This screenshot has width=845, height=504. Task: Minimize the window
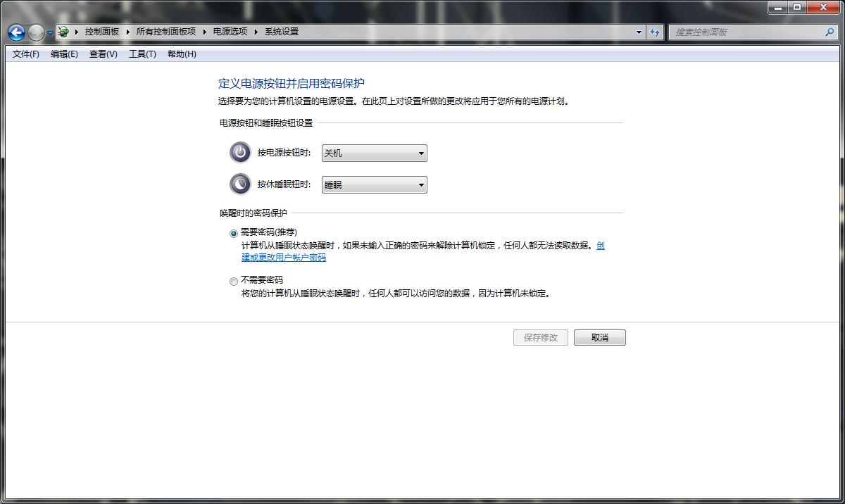point(777,7)
